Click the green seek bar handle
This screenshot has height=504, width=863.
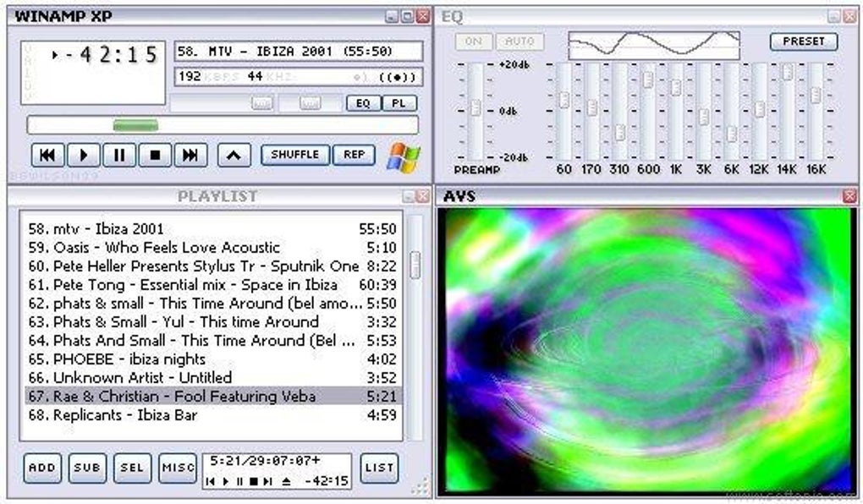135,125
